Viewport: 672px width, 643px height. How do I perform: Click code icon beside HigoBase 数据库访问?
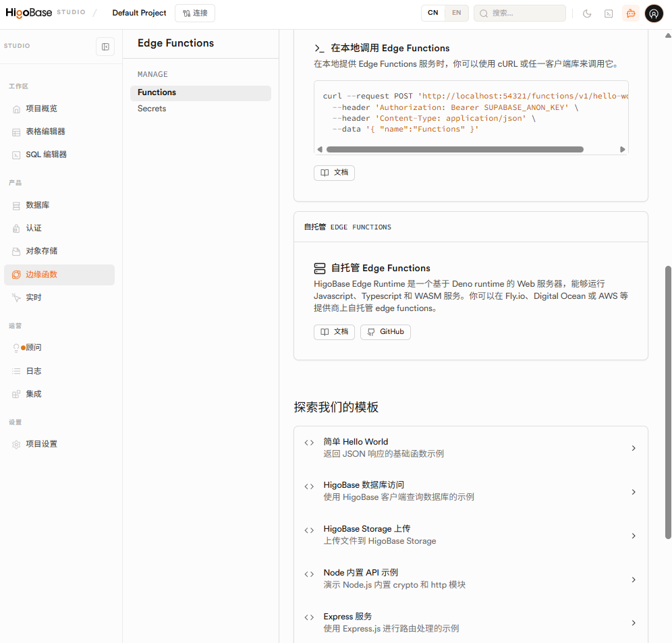click(x=309, y=486)
